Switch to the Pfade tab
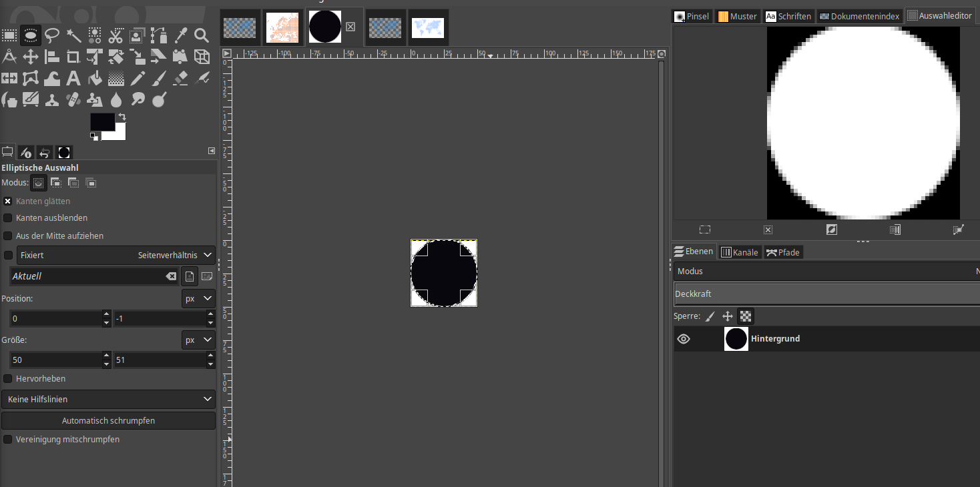The width and height of the screenshot is (980, 487). point(783,252)
